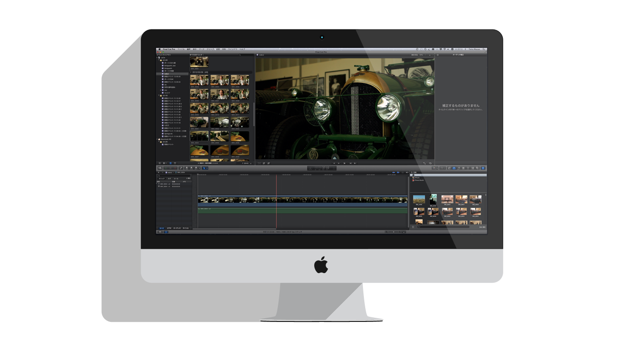Select the Photo Booth source in Photos browser
The width and height of the screenshot is (644, 350).
[420, 180]
